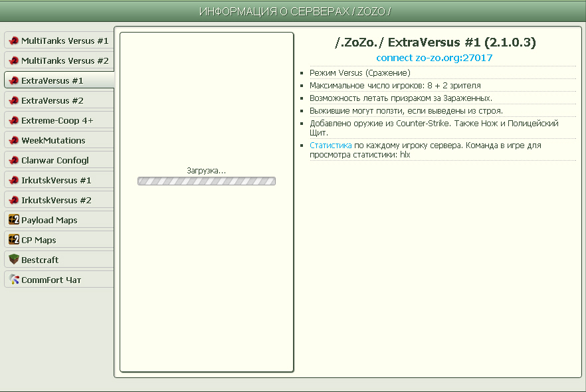Click the WeekMutations game icon

point(13,140)
